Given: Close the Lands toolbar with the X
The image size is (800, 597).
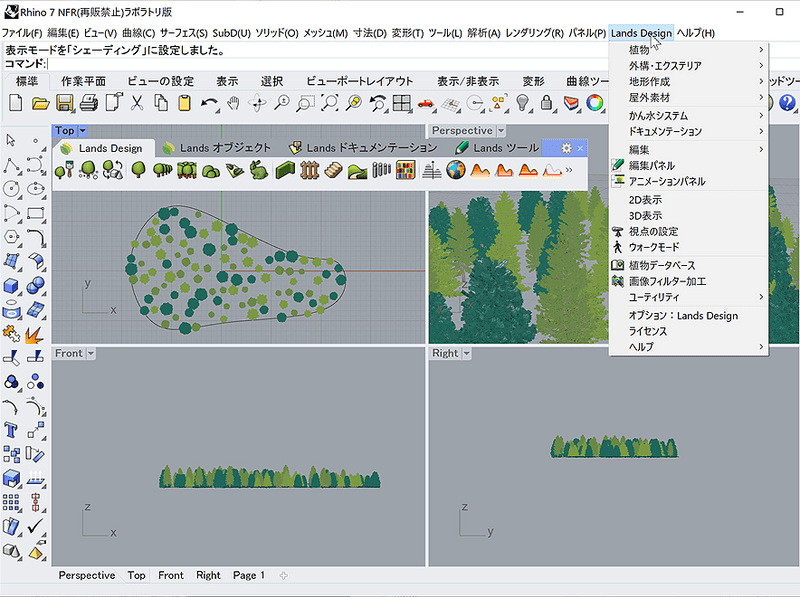Looking at the screenshot, I should click(580, 148).
